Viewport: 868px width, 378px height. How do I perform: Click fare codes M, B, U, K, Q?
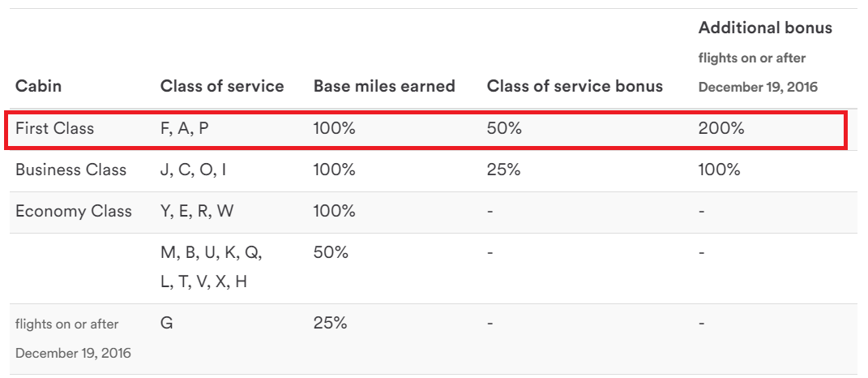(212, 253)
